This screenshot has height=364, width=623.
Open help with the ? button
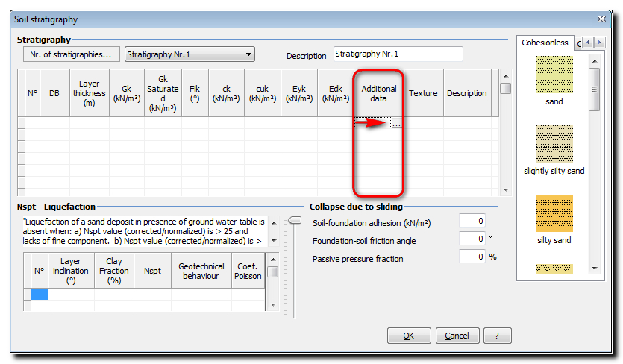click(x=497, y=336)
